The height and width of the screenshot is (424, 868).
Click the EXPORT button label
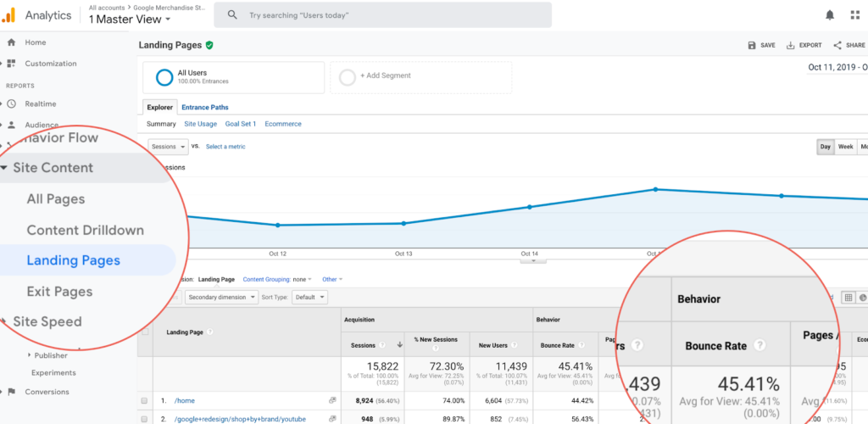click(810, 46)
